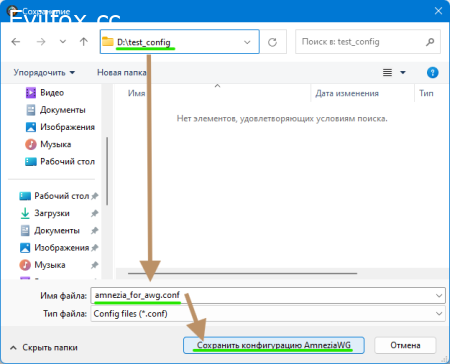This screenshot has width=450, height=364.
Task: Click the sidebar vertical scrollbar
Action: point(107,171)
